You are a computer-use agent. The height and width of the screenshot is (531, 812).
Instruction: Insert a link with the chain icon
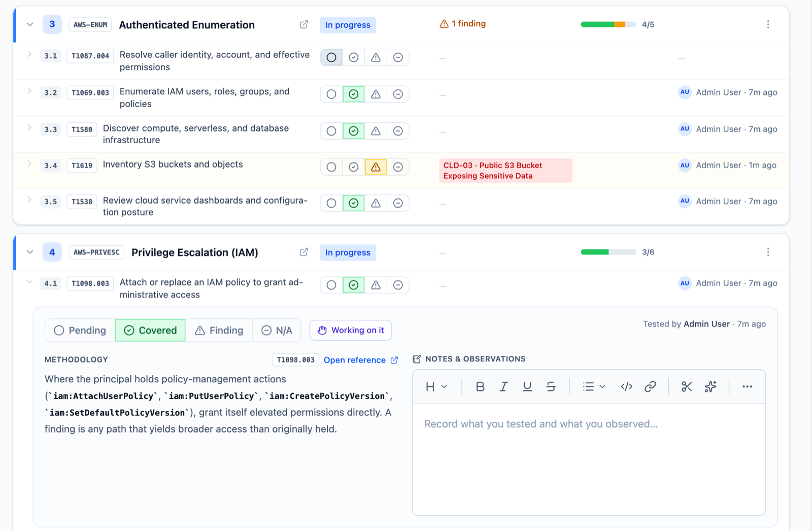[x=650, y=387]
